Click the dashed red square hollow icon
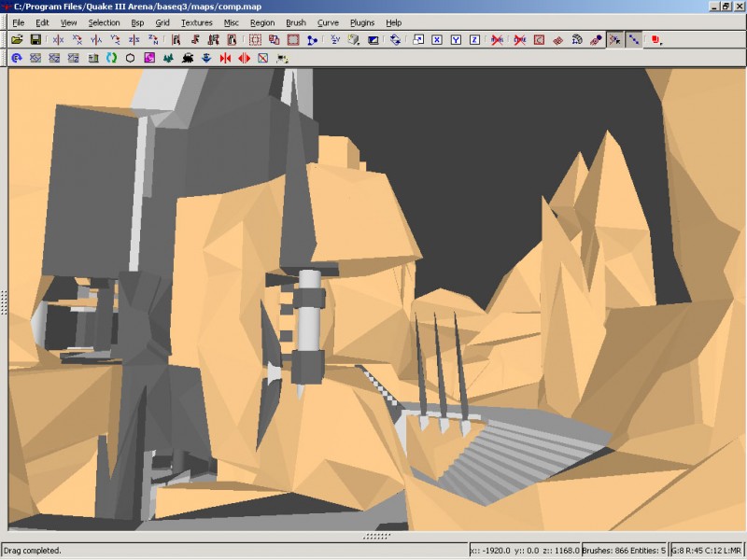Image resolution: width=747 pixels, height=560 pixels. pos(255,39)
